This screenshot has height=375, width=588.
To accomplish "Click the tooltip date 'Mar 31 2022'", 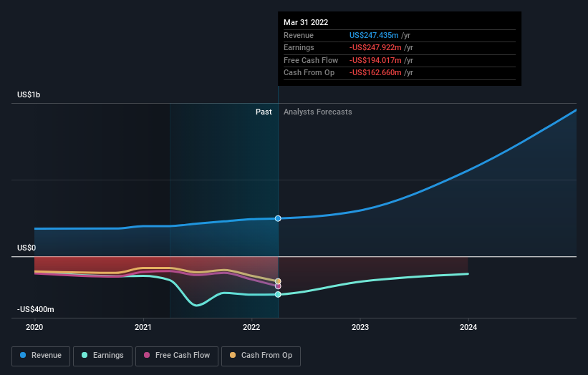I will [x=306, y=22].
